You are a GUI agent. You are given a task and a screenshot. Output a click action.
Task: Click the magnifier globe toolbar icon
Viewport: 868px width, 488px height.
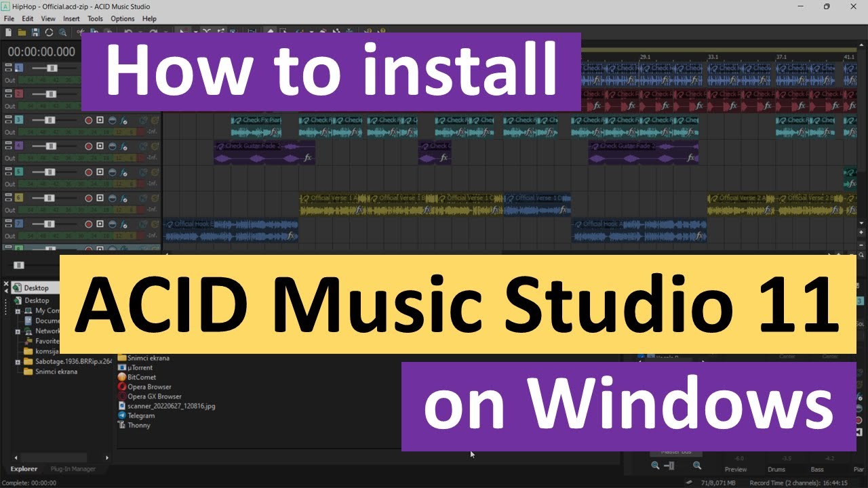(62, 32)
